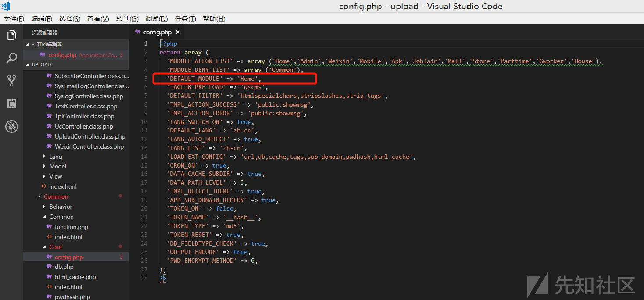Collapse the UPLOAD section header
The height and width of the screenshot is (300, 644).
pyautogui.click(x=41, y=64)
